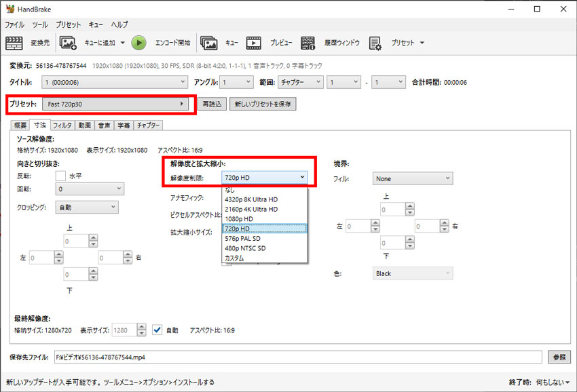Click the キューに追加 add-to-queue icon
577x392 pixels.
pos(68,43)
